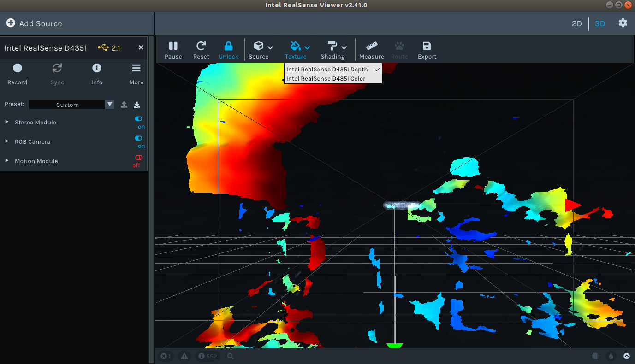Open the Record icon to start recording
This screenshot has height=364, width=635.
coord(17,73)
